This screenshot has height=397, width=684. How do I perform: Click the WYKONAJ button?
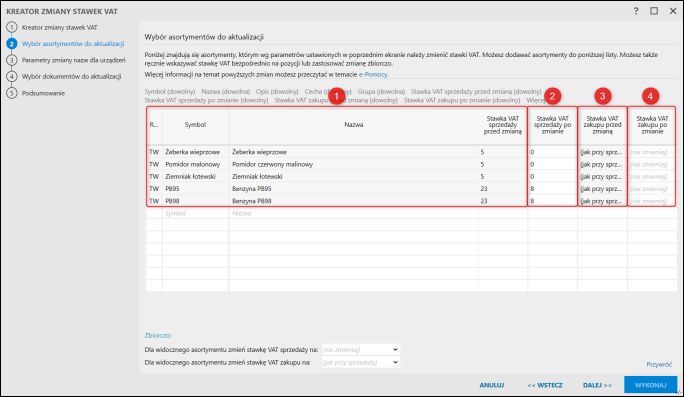(x=650, y=385)
